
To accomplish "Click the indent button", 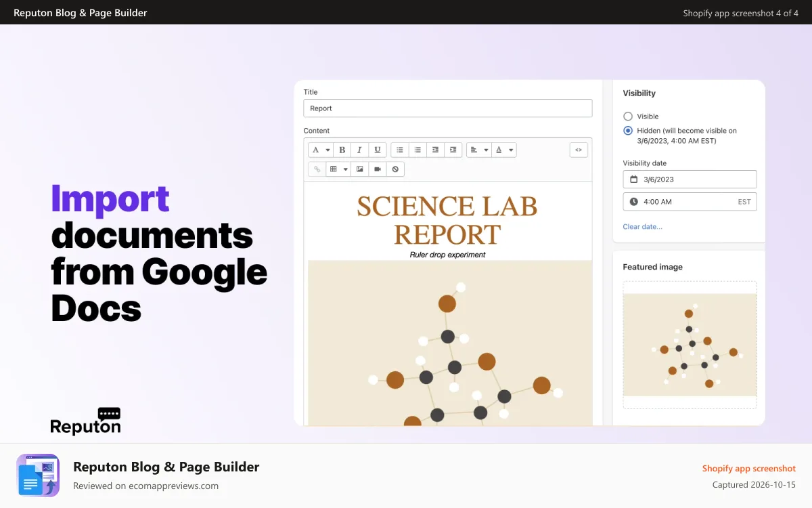I will click(453, 150).
